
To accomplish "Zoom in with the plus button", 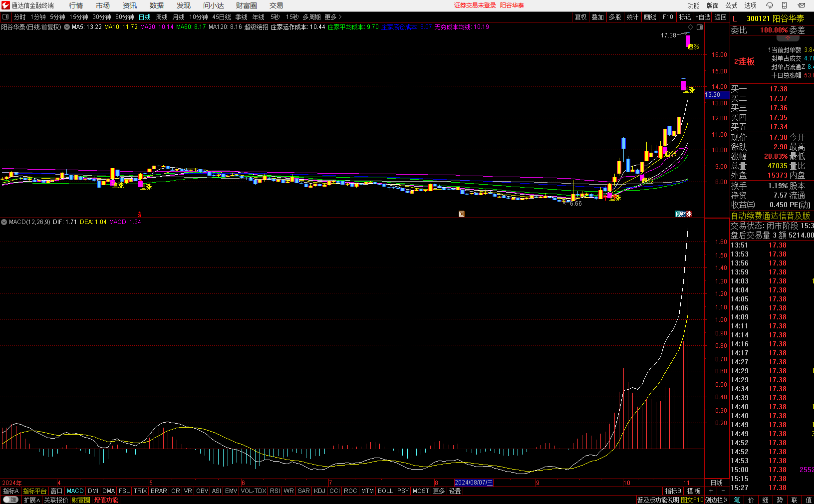I will pyautogui.click(x=711, y=491).
